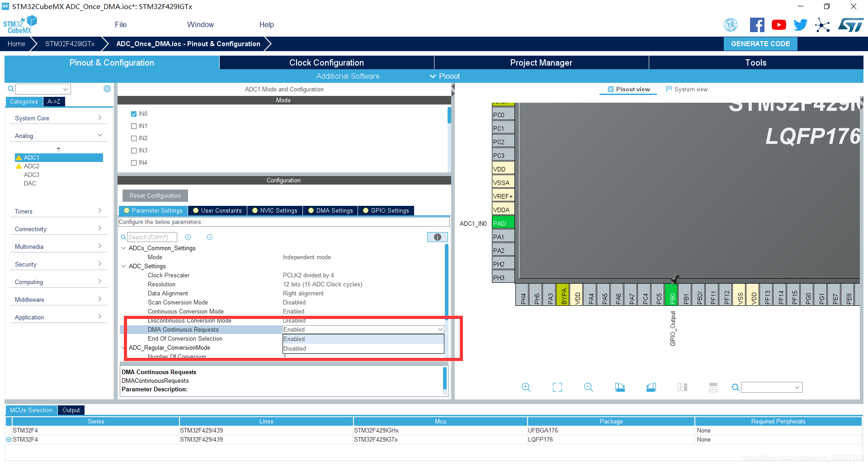This screenshot has width=868, height=466.
Task: Go to the Home breadcrumb
Action: pyautogui.click(x=16, y=44)
